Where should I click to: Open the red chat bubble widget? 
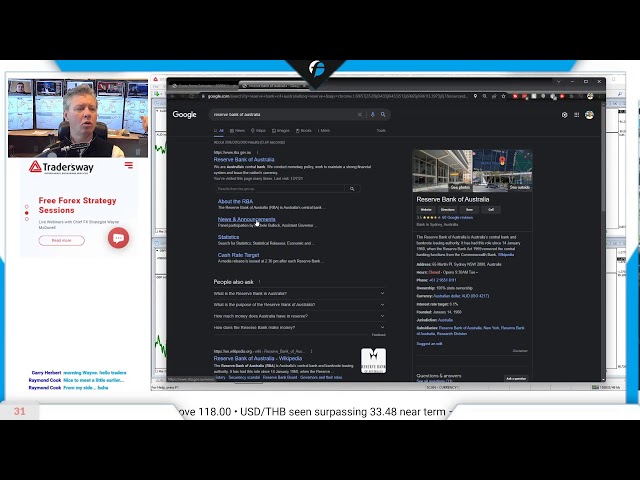click(x=118, y=238)
